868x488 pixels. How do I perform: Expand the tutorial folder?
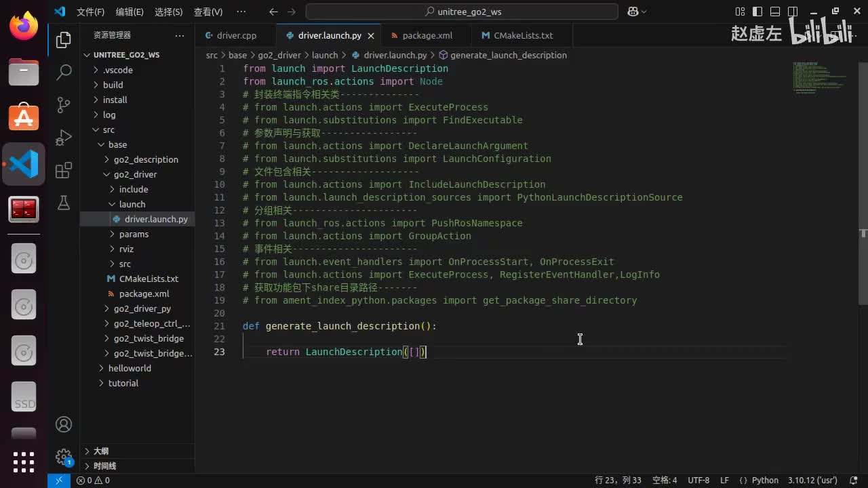coord(137,383)
